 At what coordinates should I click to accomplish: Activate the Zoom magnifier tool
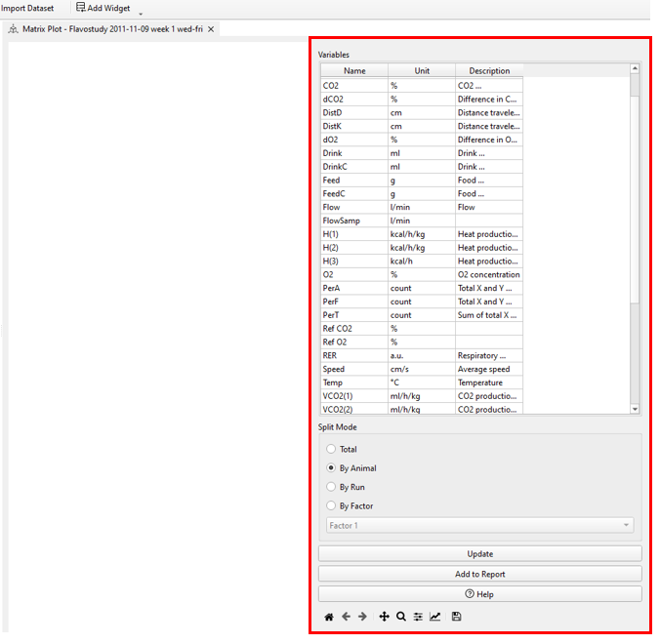[401, 617]
